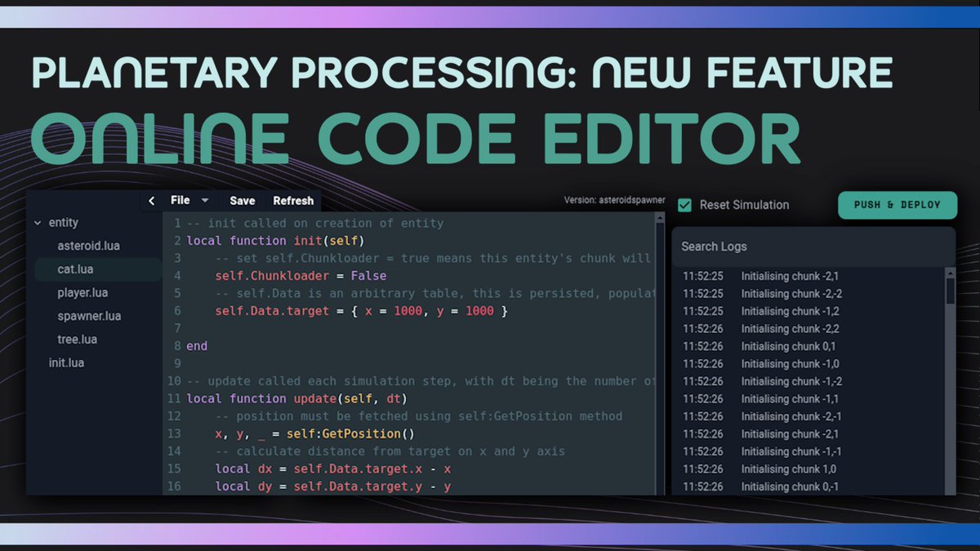This screenshot has width=980, height=551.
Task: Click into the Search Logs field
Action: [x=813, y=247]
